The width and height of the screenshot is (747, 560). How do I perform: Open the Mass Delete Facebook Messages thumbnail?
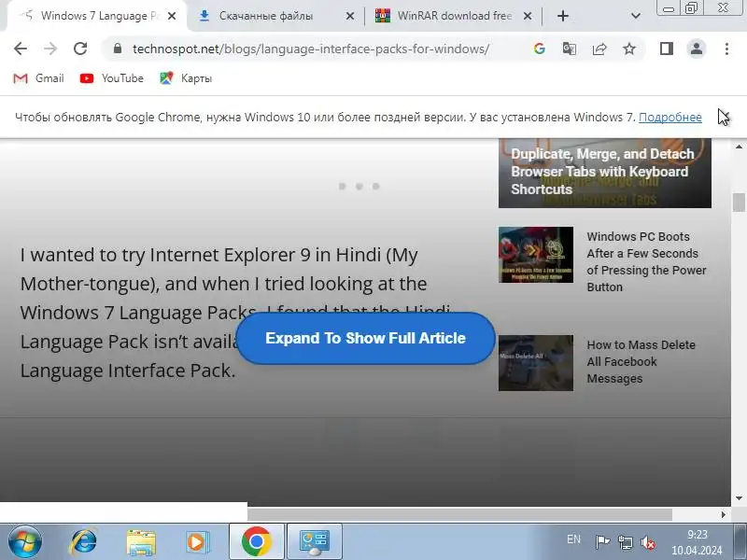(x=536, y=363)
